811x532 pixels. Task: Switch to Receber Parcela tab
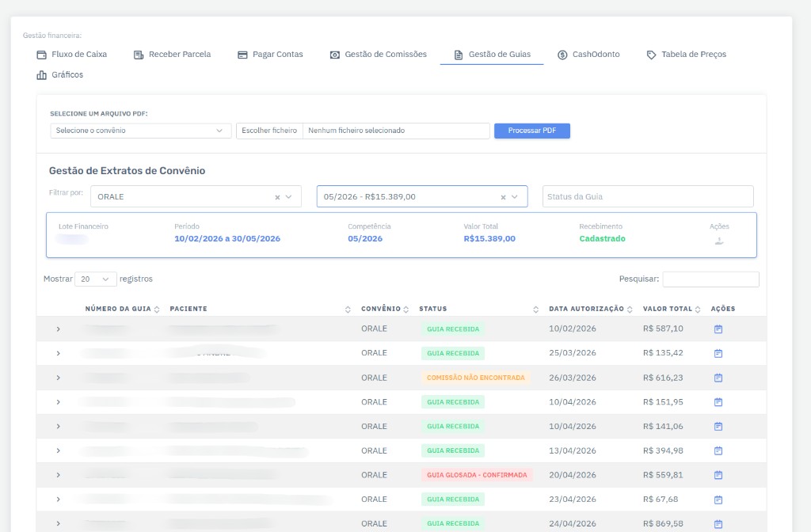(x=172, y=55)
